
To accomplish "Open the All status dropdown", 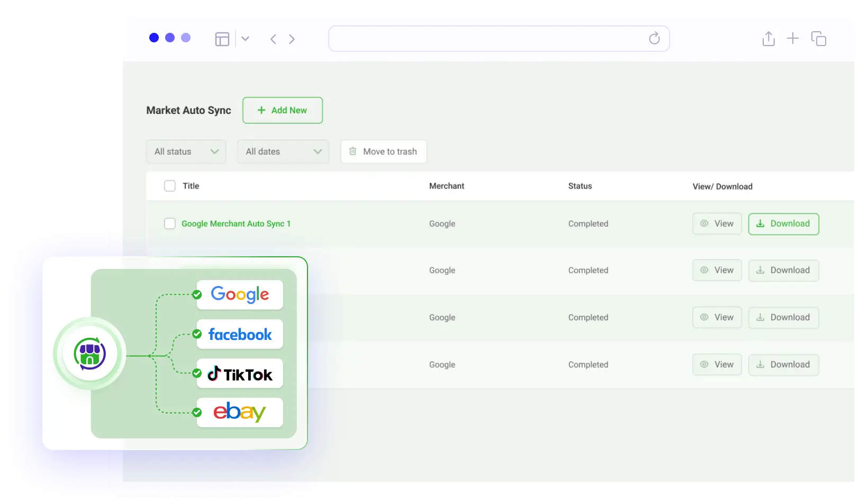I will tap(186, 151).
